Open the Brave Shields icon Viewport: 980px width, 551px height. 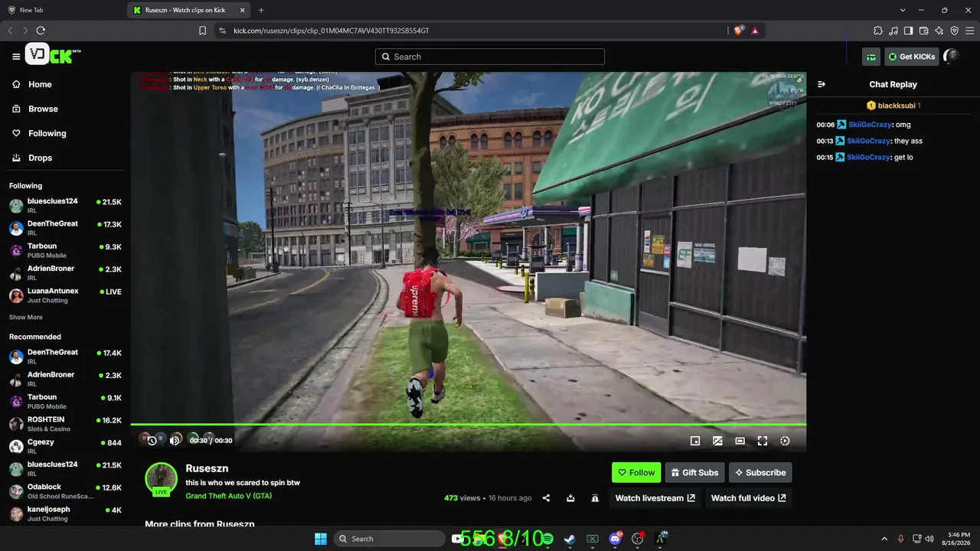[x=739, y=31]
